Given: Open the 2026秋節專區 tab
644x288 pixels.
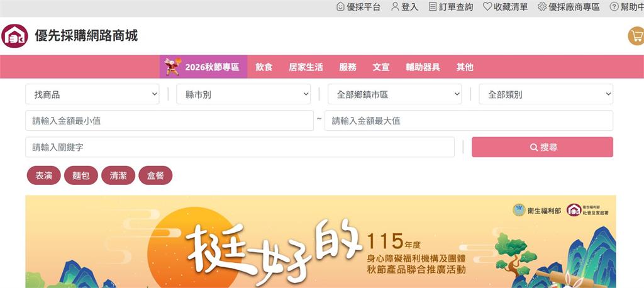Looking at the screenshot, I should (203, 67).
